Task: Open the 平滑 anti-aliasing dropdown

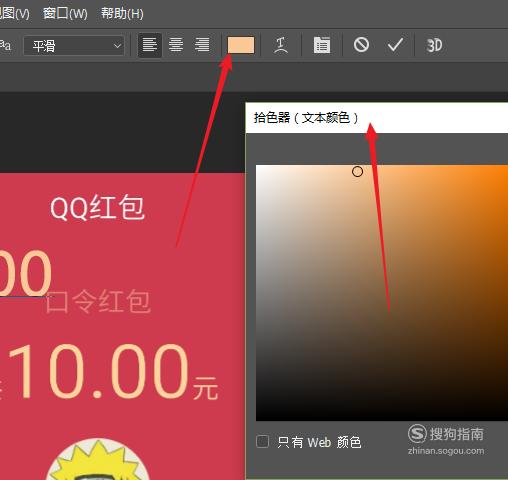Action: pyautogui.click(x=74, y=46)
